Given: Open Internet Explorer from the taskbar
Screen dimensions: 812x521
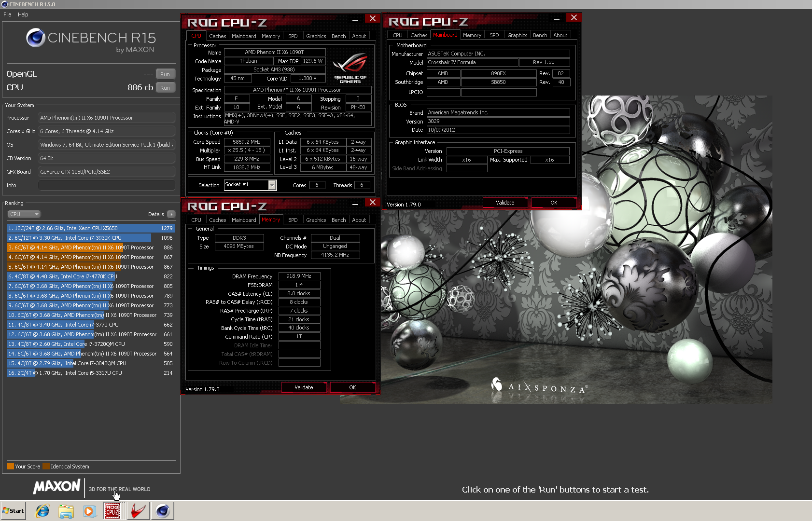Looking at the screenshot, I should (42, 511).
